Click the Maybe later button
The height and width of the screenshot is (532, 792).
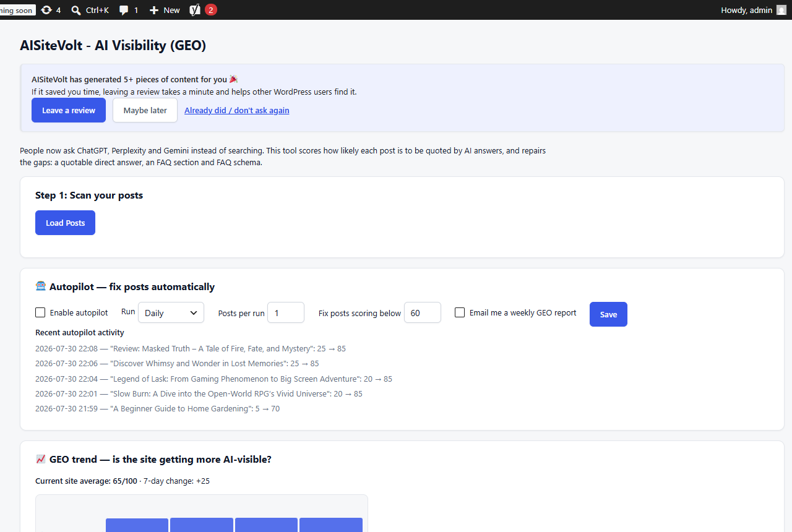coord(145,110)
